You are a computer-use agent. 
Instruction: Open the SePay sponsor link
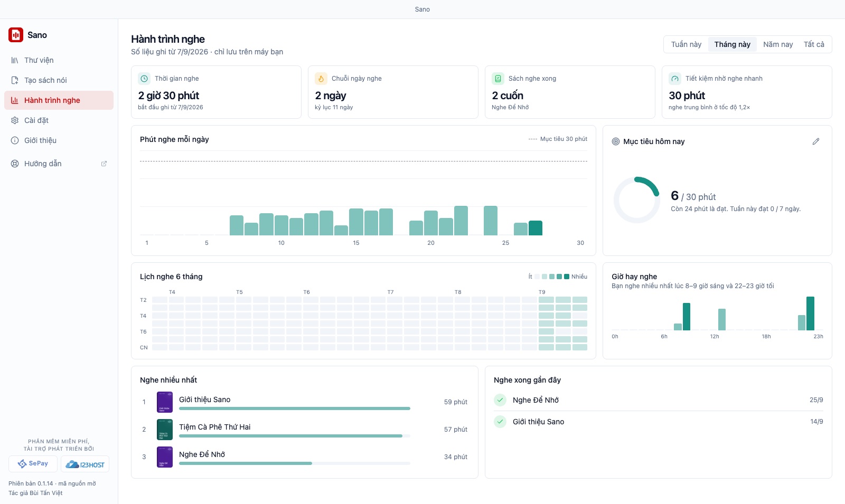33,464
